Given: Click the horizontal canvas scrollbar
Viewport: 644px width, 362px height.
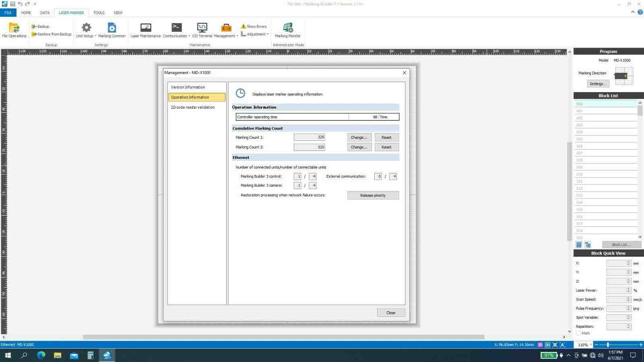Looking at the screenshot, I should pyautogui.click(x=283, y=337).
